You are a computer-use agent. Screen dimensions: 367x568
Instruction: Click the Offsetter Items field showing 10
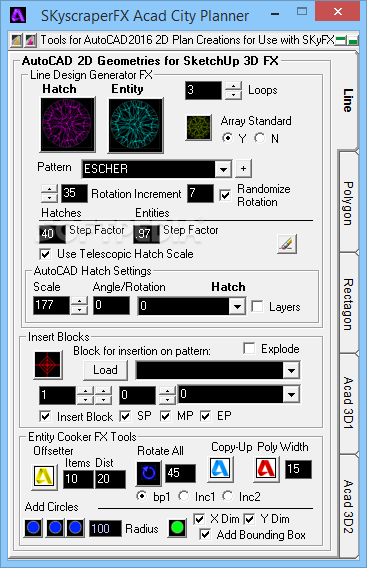tap(78, 479)
